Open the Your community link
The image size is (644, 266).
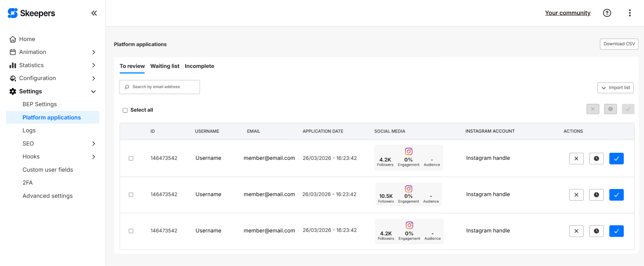click(568, 13)
